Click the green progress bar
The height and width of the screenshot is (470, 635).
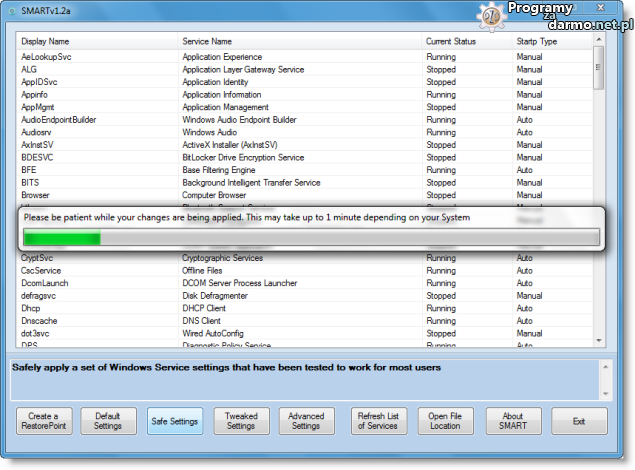tap(311, 237)
